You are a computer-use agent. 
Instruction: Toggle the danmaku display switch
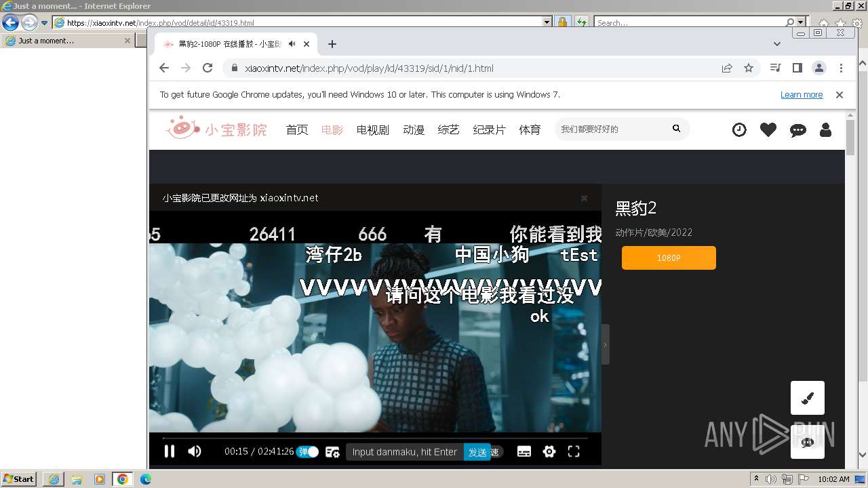point(307,452)
